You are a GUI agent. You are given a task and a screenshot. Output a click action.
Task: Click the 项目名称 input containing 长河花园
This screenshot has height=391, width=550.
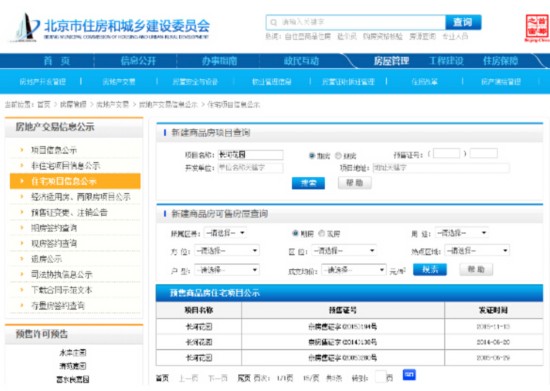[x=250, y=155]
